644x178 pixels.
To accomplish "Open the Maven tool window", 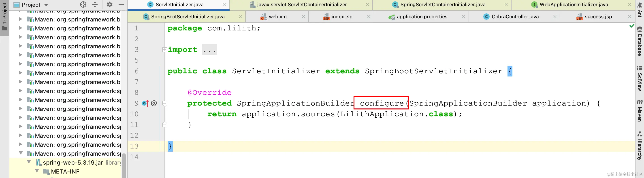I will pos(640,111).
